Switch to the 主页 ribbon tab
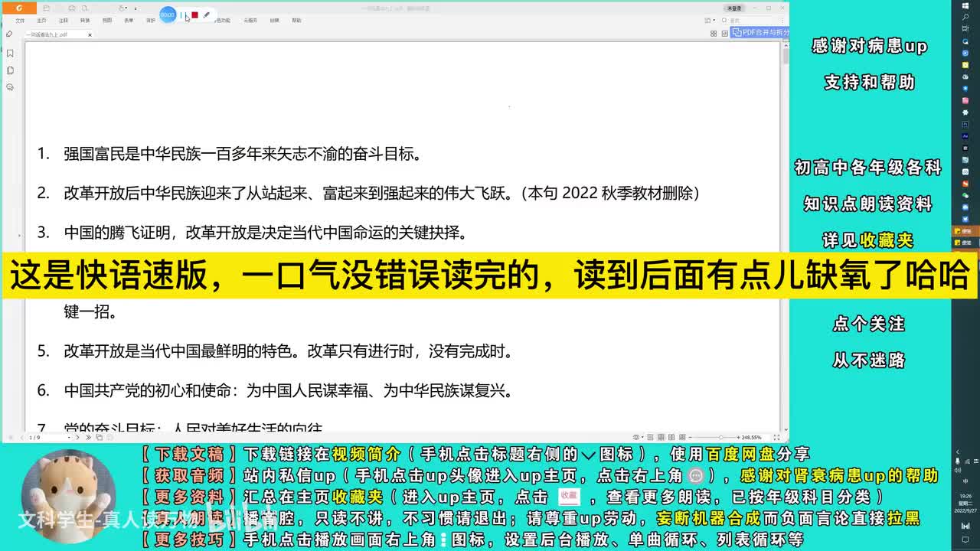The height and width of the screenshot is (551, 980). pos(42,21)
